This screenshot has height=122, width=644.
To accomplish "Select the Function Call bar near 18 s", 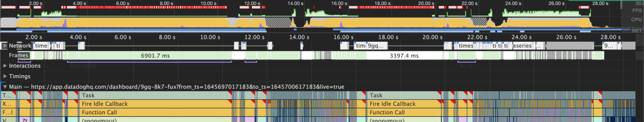I will [404, 112].
